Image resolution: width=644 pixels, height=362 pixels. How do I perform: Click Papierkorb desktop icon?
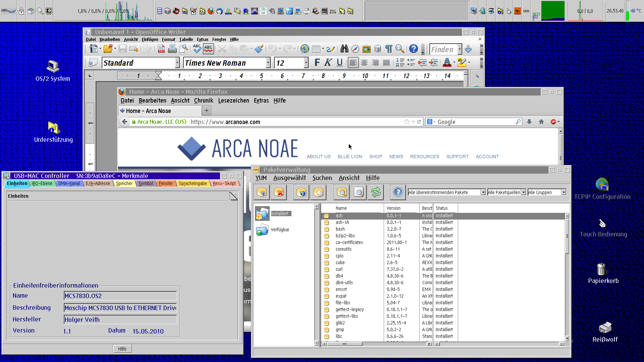click(x=603, y=274)
